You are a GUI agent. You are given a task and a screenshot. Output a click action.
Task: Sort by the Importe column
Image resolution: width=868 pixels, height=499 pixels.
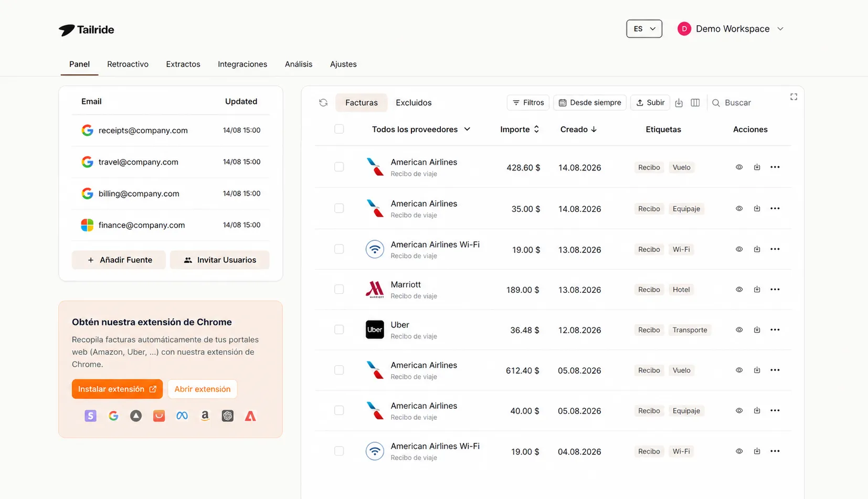click(520, 130)
